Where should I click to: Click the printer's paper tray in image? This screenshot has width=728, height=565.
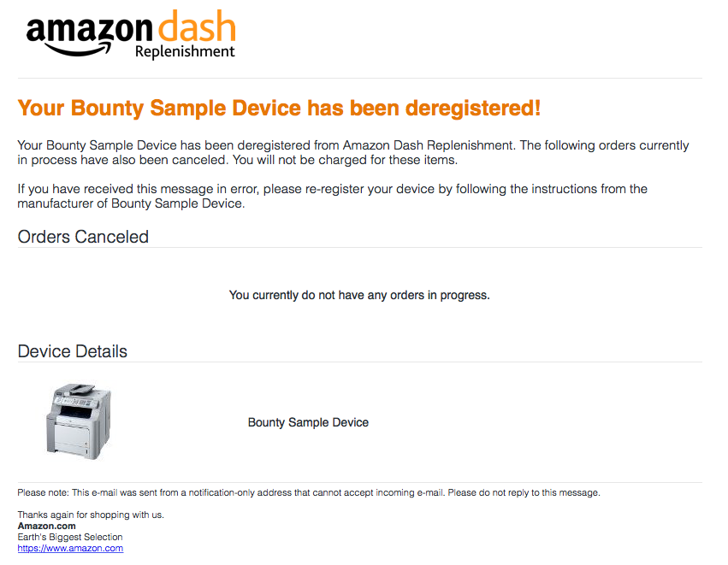coord(71,437)
